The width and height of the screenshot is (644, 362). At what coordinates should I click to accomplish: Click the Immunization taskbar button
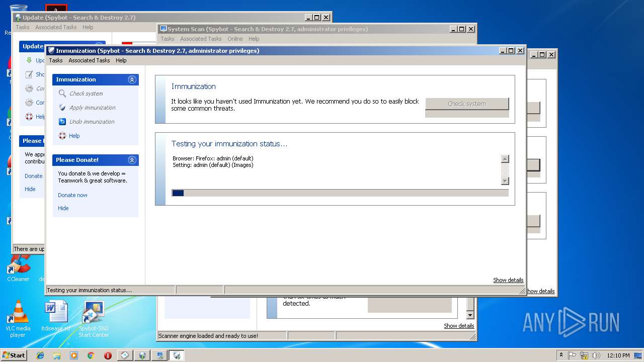click(177, 355)
